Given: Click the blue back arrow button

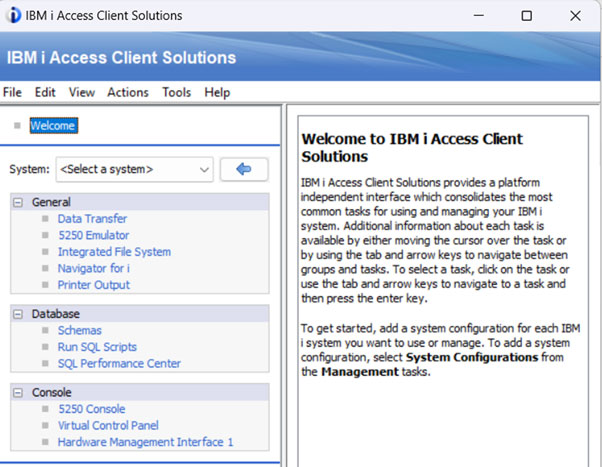Looking at the screenshot, I should coord(243,169).
